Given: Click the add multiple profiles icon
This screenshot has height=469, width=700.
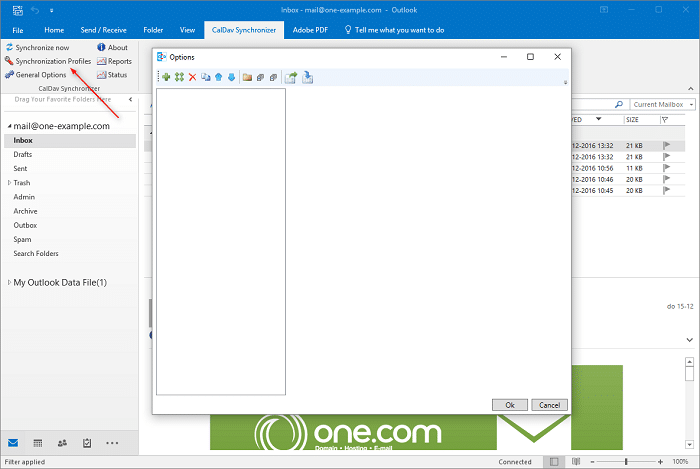Looking at the screenshot, I should point(179,77).
